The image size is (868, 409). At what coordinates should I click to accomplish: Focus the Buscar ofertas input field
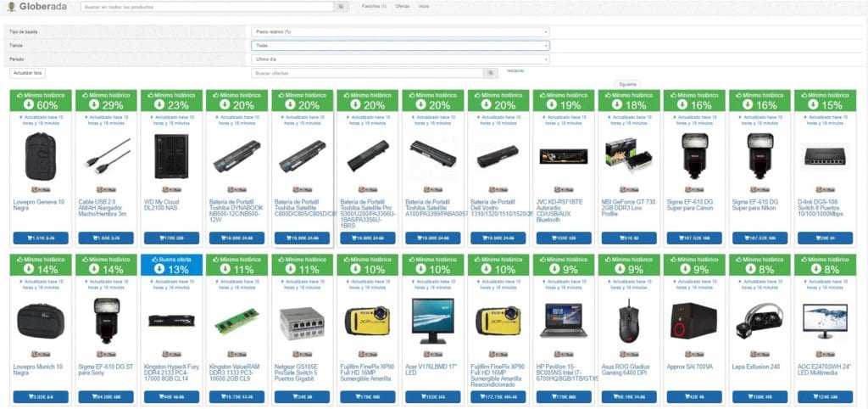[368, 74]
